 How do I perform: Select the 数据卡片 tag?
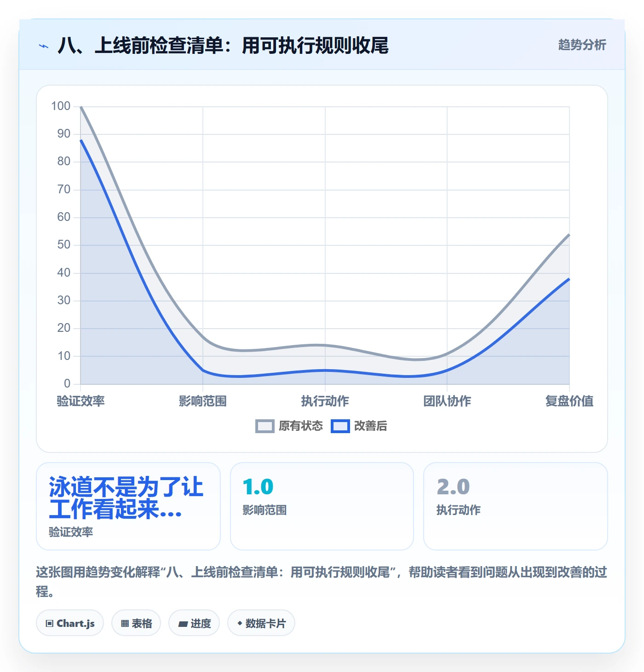coord(261,623)
